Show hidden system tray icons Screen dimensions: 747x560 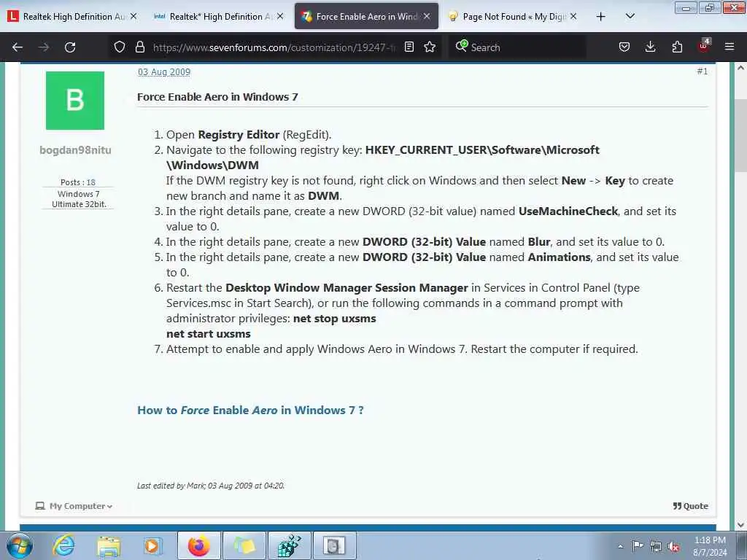point(620,546)
